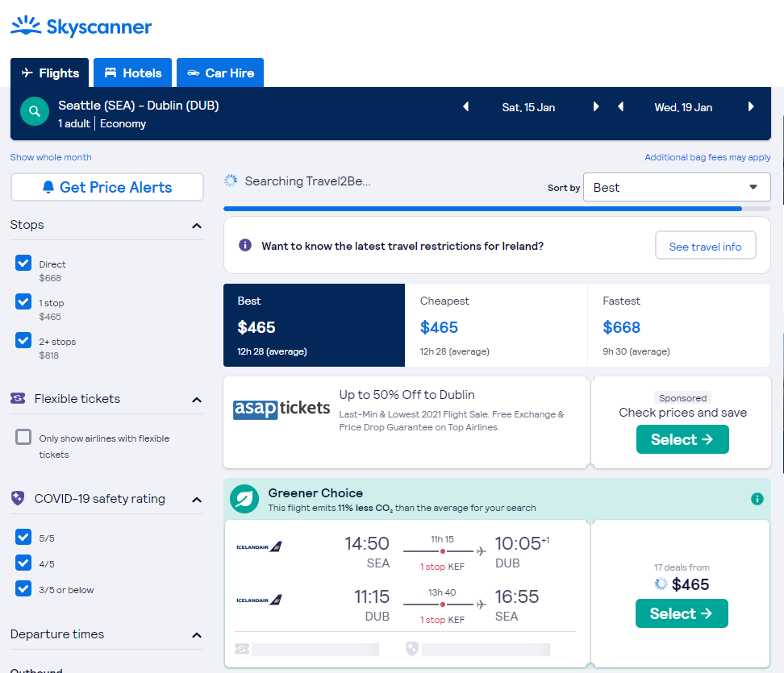
Task: Click 'Show whole month' link
Action: (50, 157)
